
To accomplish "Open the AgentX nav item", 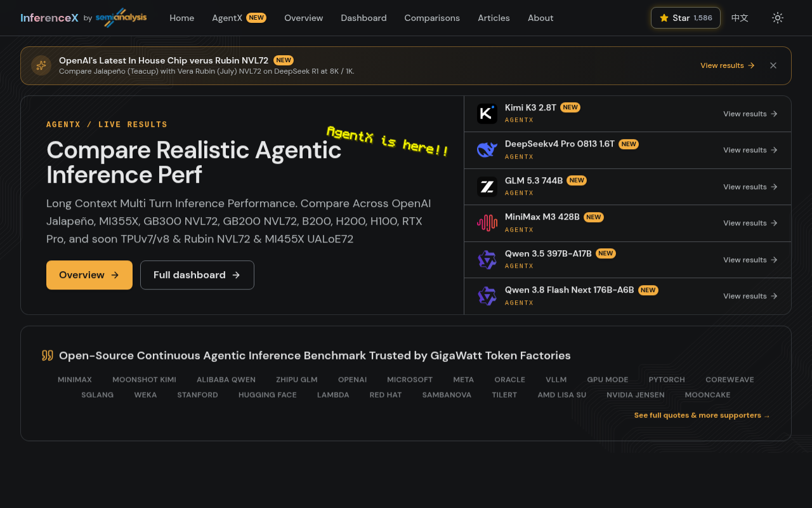I will pyautogui.click(x=239, y=18).
